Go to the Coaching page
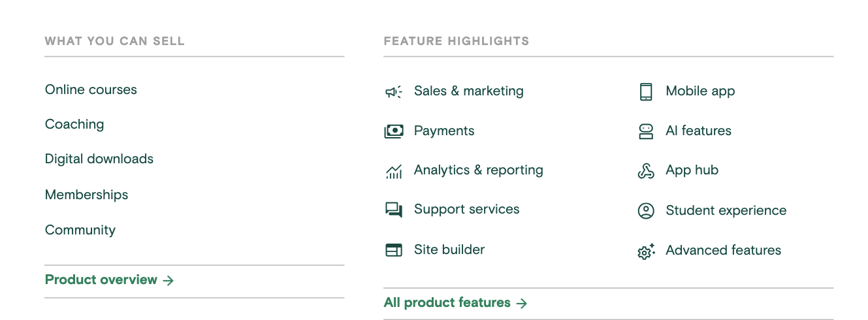Viewport: 868px width, 320px height. [74, 124]
